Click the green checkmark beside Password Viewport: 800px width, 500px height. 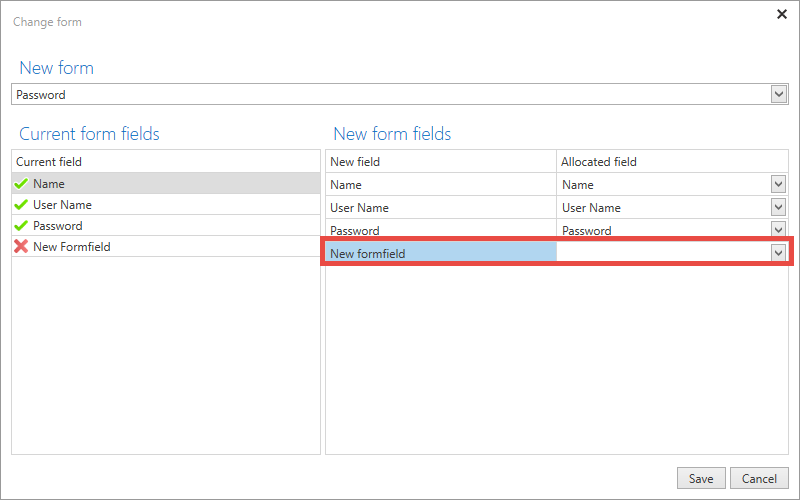click(x=21, y=226)
